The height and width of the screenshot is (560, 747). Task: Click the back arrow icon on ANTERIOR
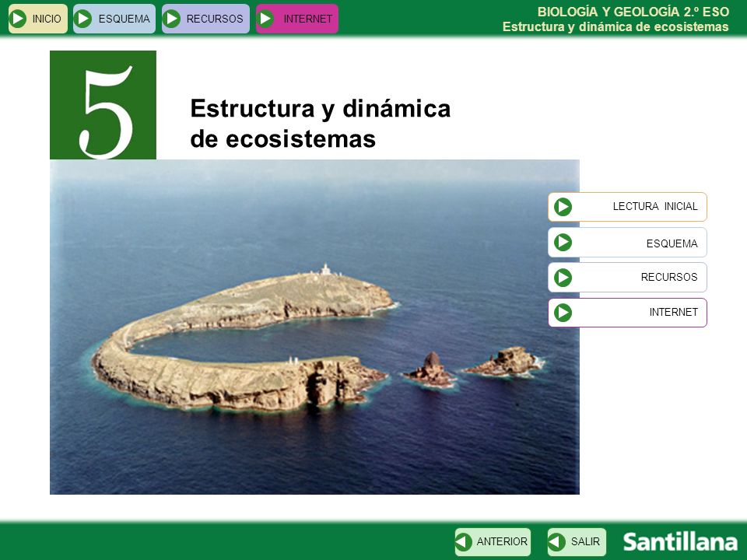pyautogui.click(x=464, y=542)
